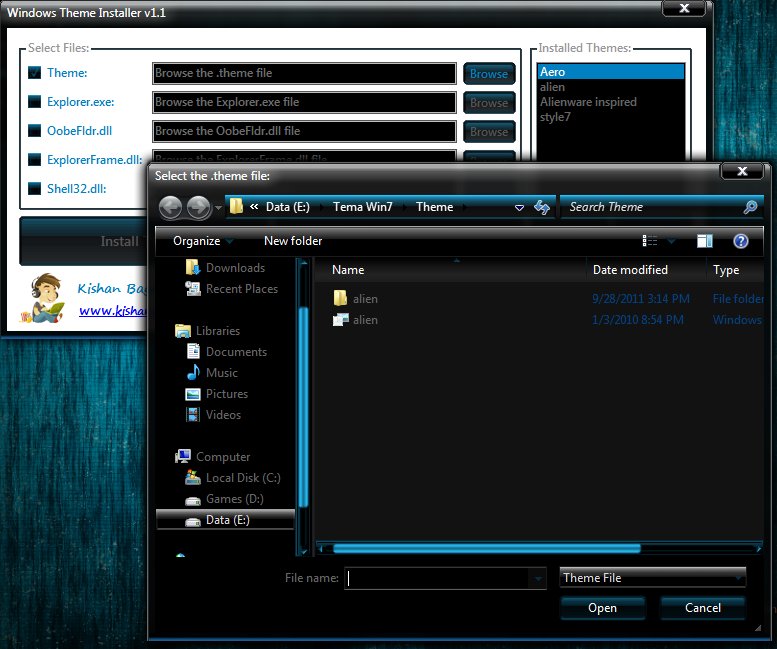
Task: Click the change view icon
Action: 650,241
